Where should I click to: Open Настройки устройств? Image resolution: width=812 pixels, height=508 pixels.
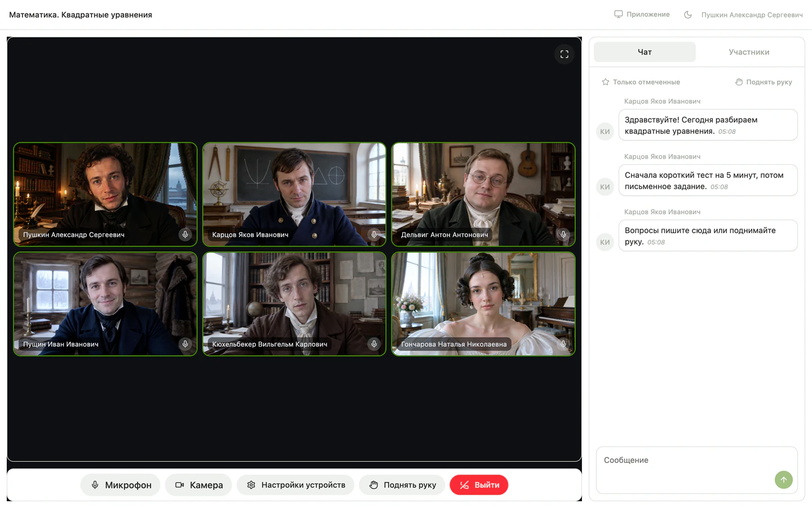pos(295,485)
